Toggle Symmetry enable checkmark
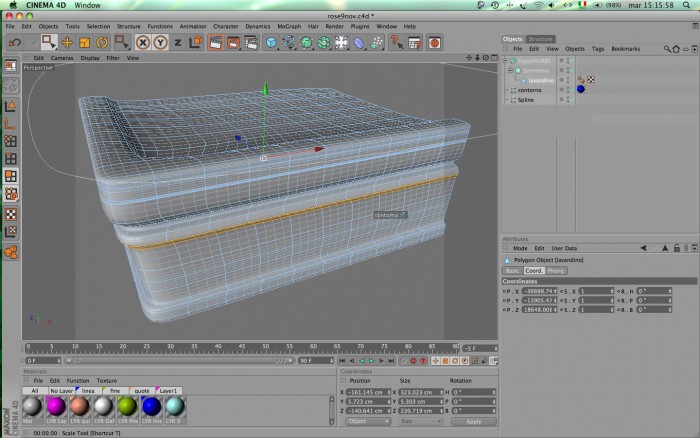This screenshot has width=700, height=438. (x=572, y=70)
